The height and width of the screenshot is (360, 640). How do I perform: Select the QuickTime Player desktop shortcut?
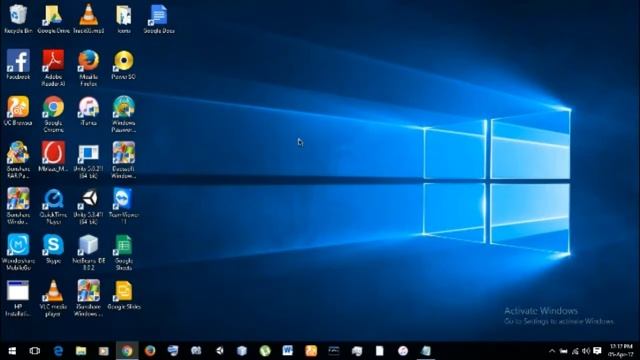coord(53,206)
